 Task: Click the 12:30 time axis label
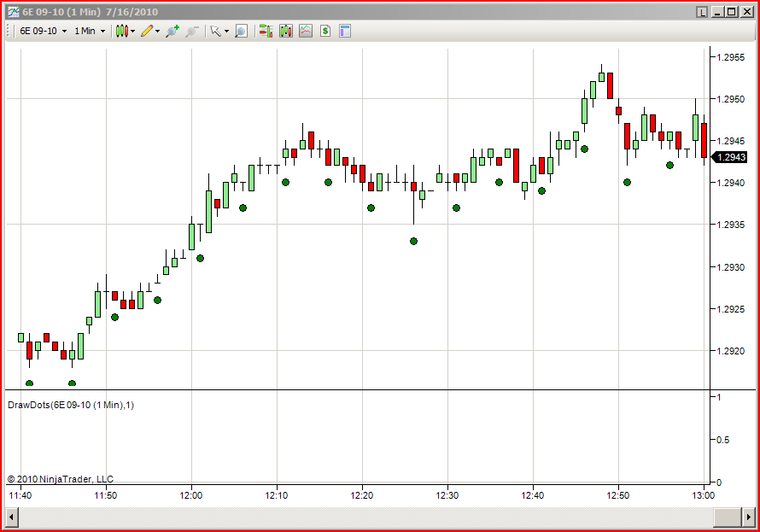(447, 495)
